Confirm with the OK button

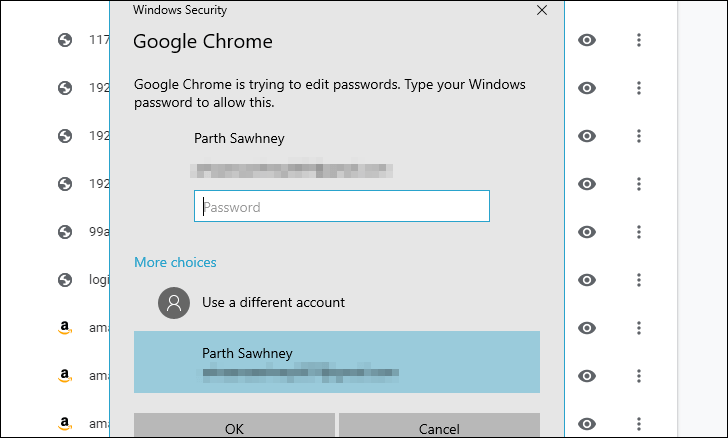click(234, 425)
